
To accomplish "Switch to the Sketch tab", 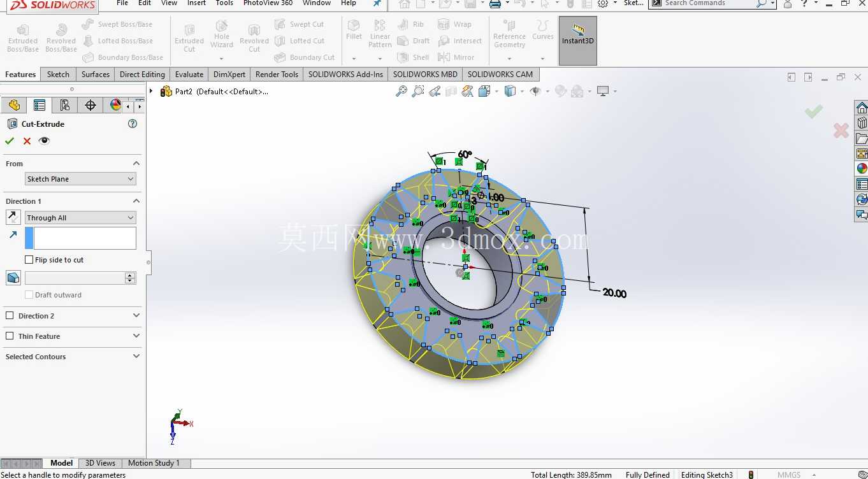I will 58,75.
